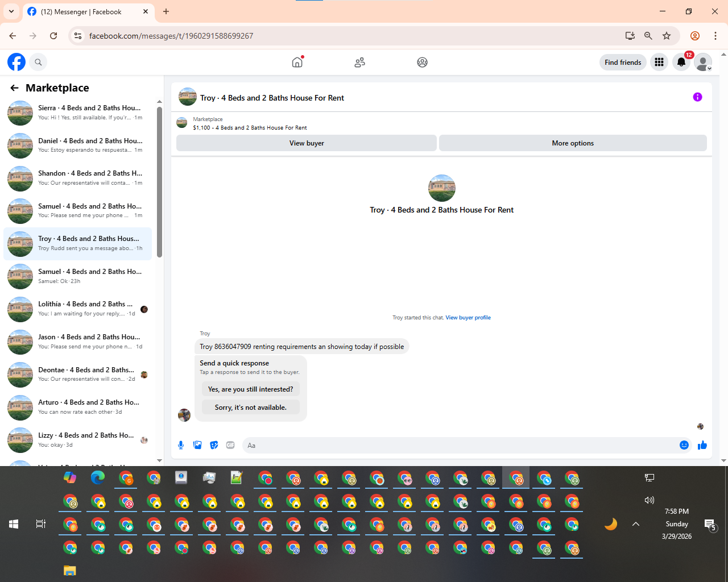
Task: Click the conversation list scroll-down arrow
Action: (x=160, y=460)
